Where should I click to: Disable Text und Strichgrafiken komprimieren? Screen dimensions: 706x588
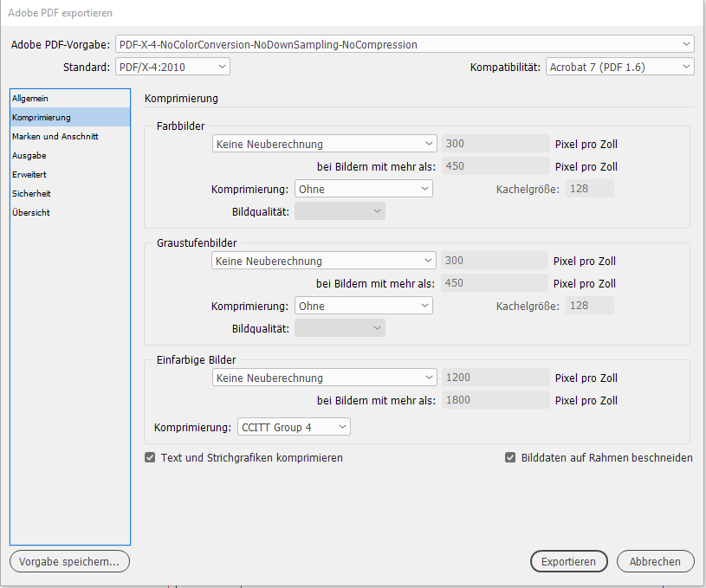pos(150,457)
